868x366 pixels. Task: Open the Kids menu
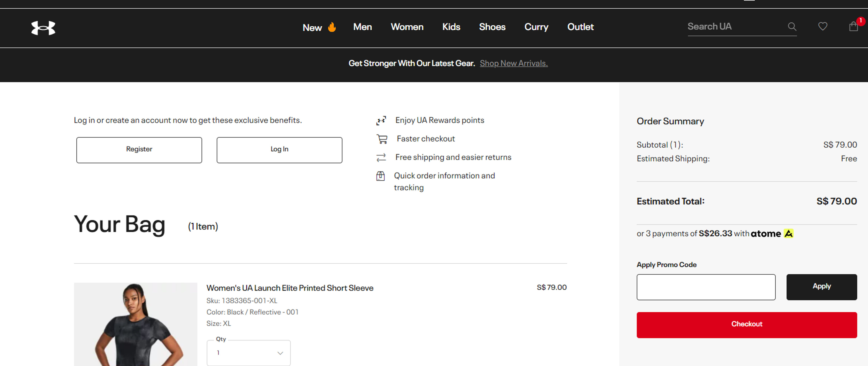pyautogui.click(x=451, y=27)
